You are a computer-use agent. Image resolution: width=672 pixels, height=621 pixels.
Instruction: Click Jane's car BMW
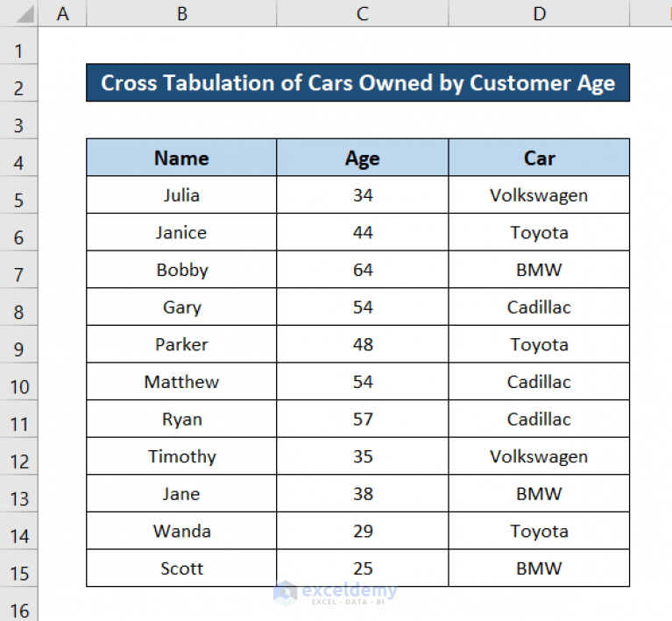point(539,494)
